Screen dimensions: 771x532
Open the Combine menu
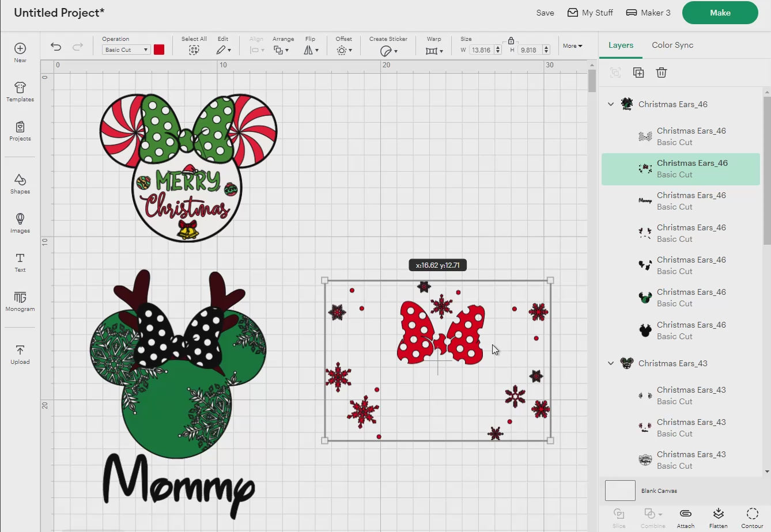(x=653, y=517)
